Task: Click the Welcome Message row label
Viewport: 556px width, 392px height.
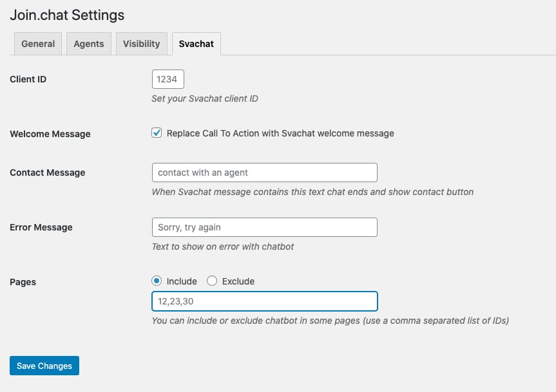Action: coord(50,135)
